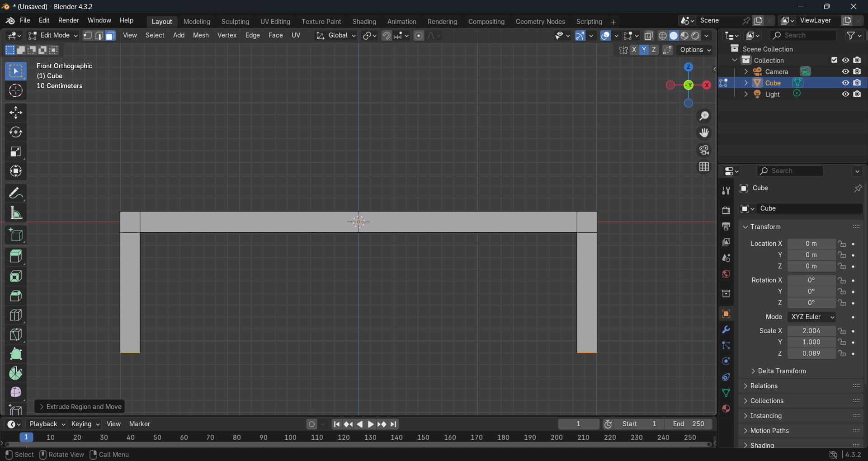Expand the Delta Transform section
Screen dimensions: 868x461
point(781,371)
